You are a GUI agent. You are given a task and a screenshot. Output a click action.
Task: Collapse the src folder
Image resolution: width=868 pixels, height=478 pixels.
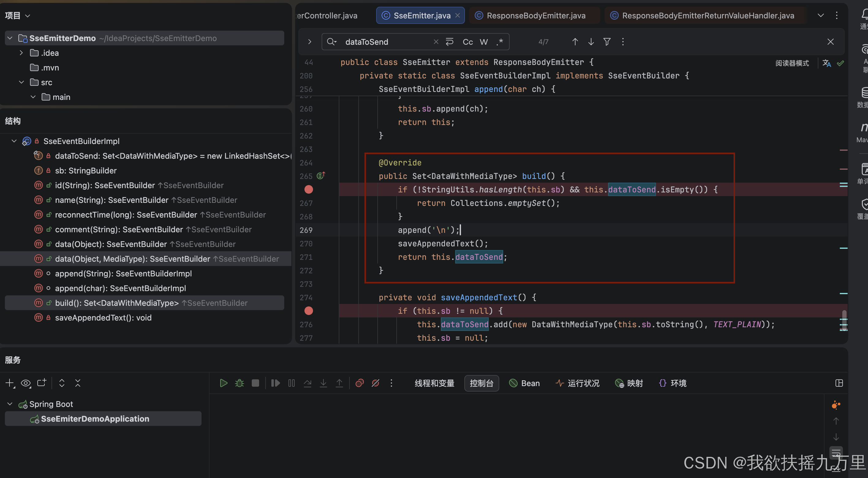coord(21,82)
